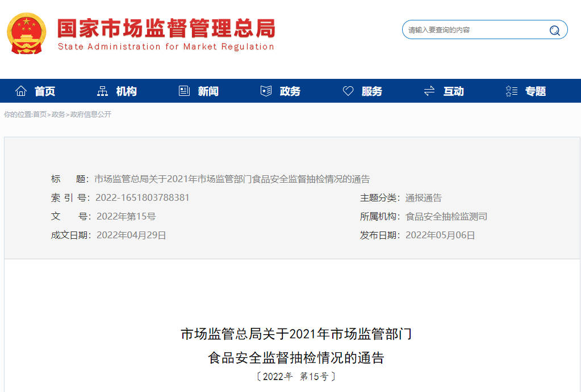Click the star list icon beside 专题
Viewport: 581px width, 392px height.
[x=511, y=91]
